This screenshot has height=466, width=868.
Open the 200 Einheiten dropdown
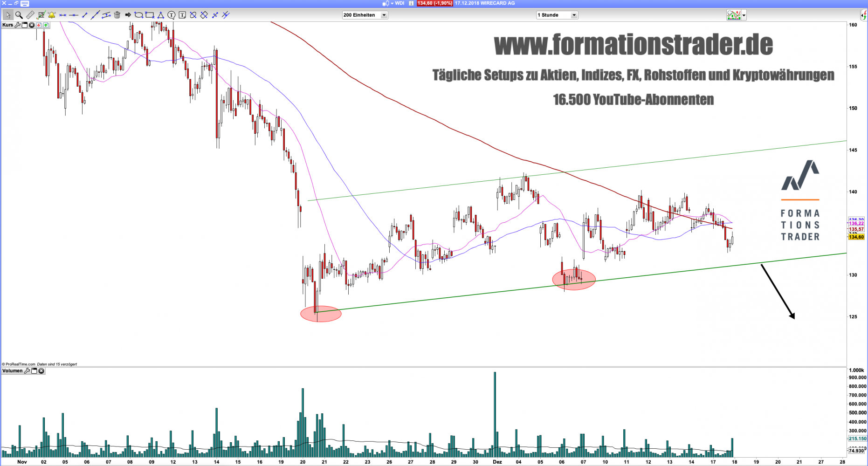pos(384,15)
